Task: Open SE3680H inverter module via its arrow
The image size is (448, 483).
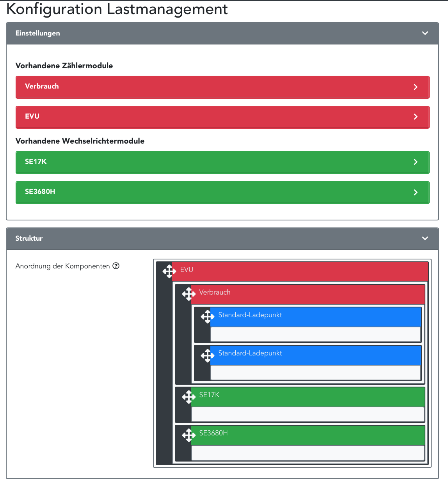Action: (x=416, y=192)
